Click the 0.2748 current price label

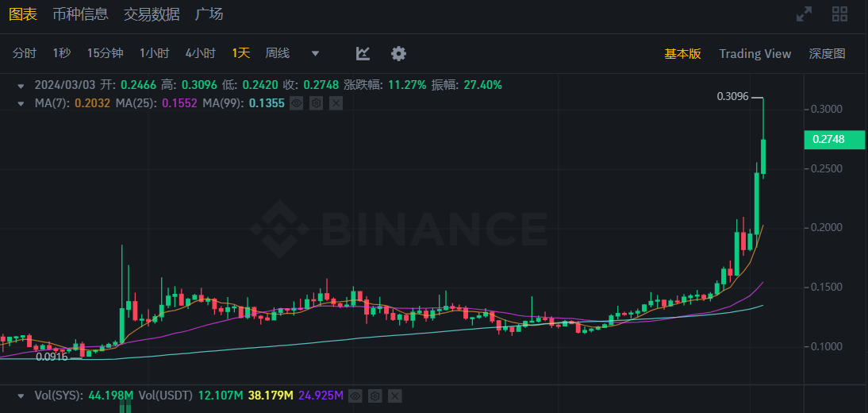pos(835,140)
